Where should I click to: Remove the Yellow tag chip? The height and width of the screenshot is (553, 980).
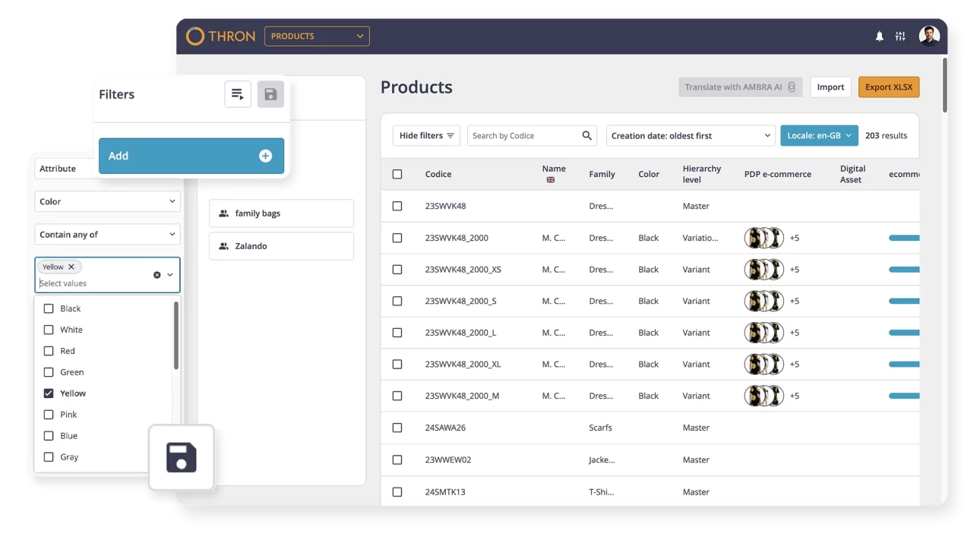[71, 267]
